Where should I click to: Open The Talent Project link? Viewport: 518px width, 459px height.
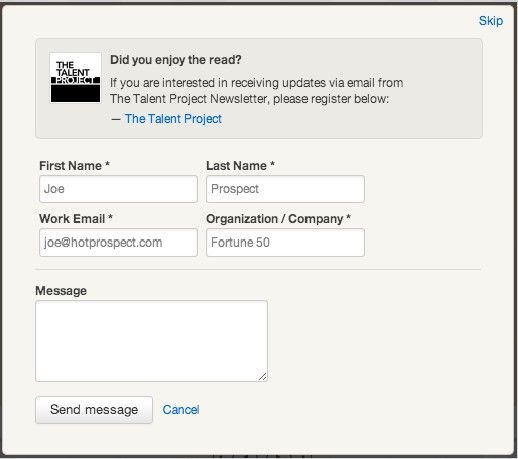pos(173,119)
